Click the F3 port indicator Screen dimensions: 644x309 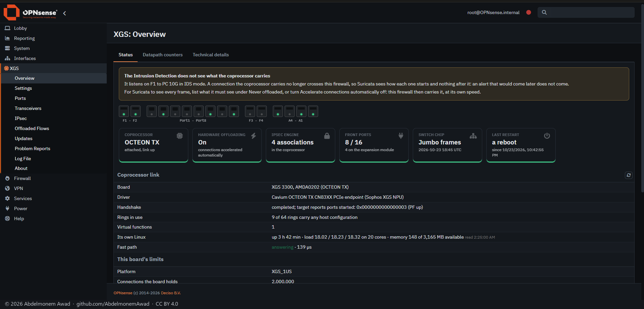point(250,111)
